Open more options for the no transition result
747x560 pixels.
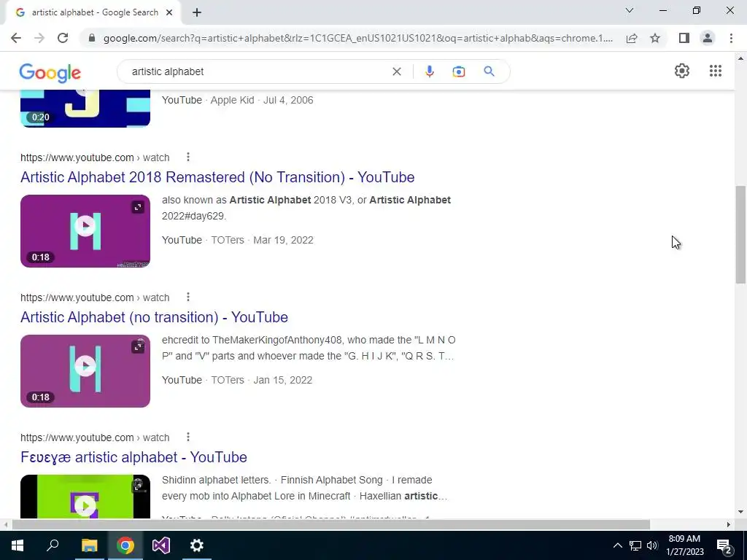click(188, 297)
